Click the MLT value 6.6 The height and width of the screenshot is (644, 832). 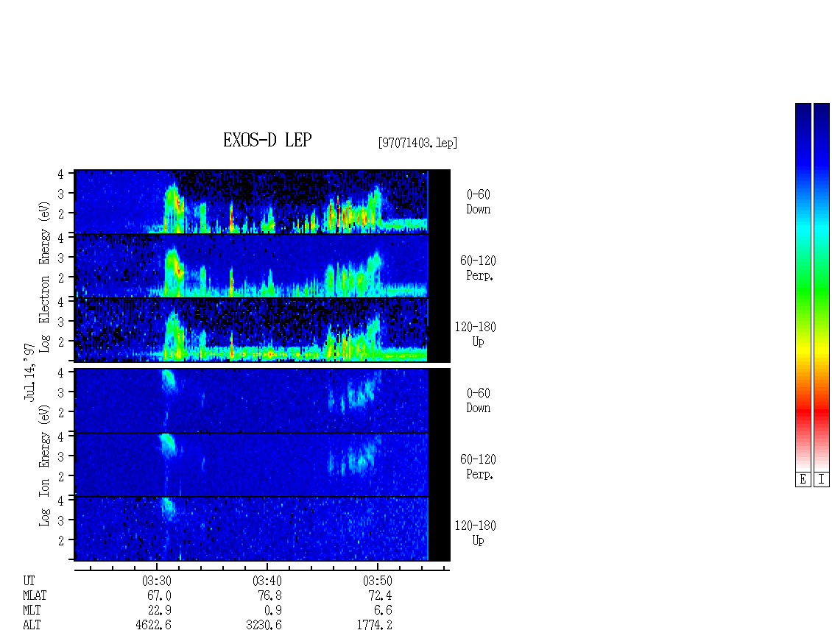(x=383, y=611)
